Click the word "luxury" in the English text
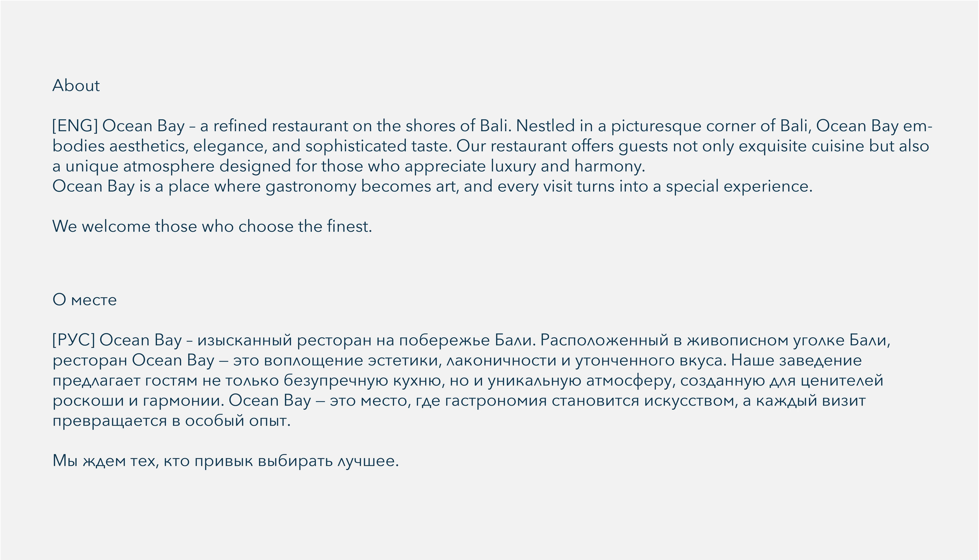This screenshot has height=560, width=979. [513, 166]
